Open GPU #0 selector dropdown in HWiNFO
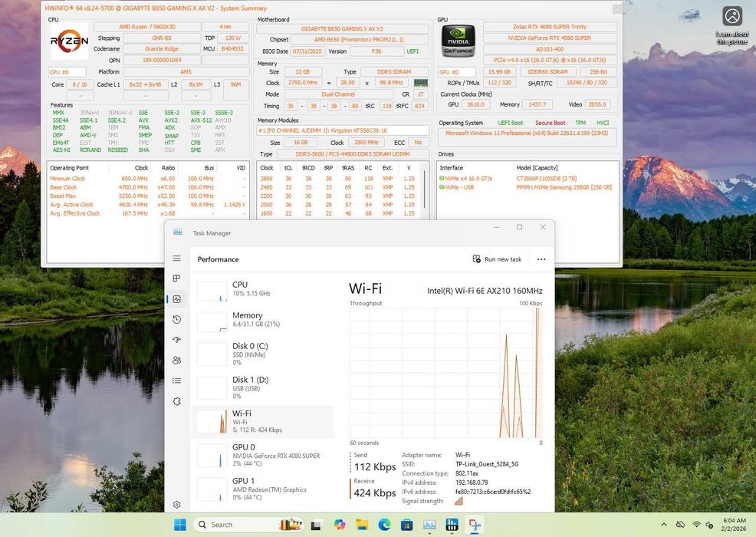 (x=456, y=72)
